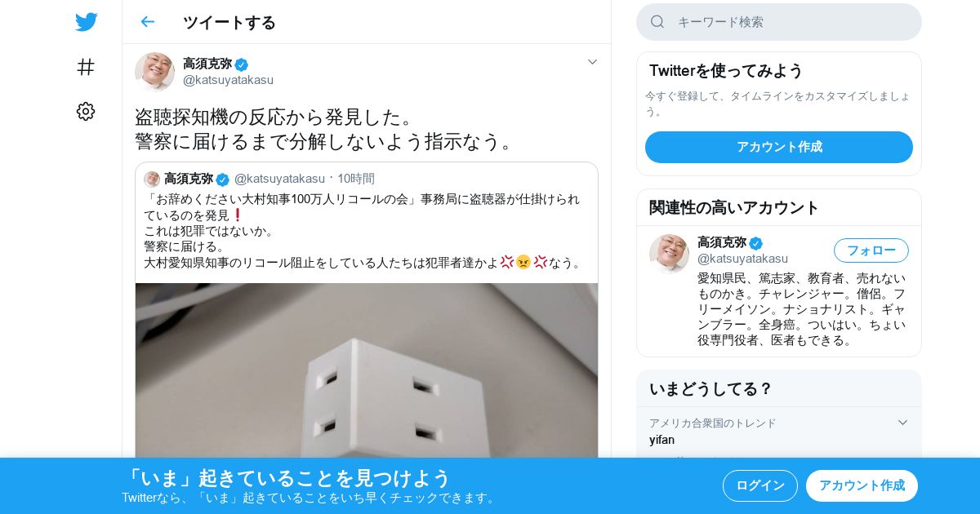Click the Twitter bird logo

(86, 22)
